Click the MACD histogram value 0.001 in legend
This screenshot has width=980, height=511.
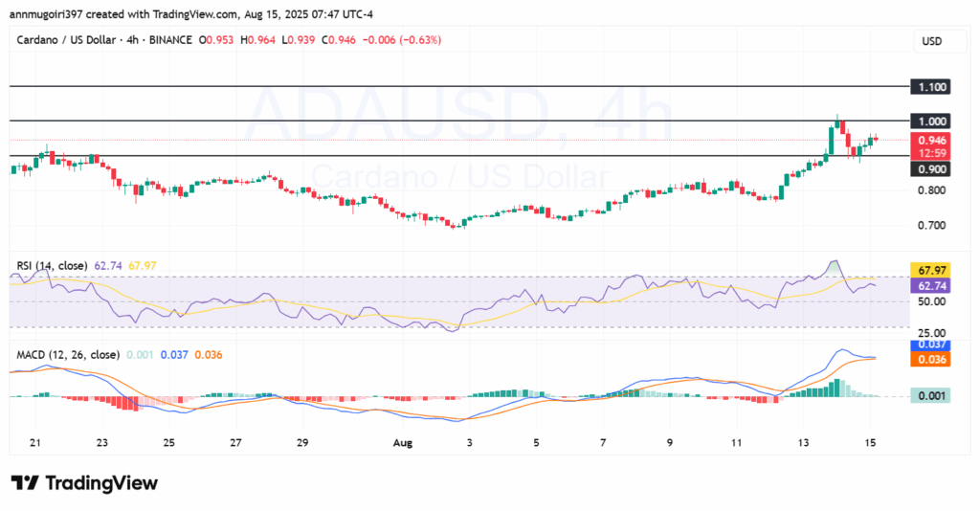point(140,355)
